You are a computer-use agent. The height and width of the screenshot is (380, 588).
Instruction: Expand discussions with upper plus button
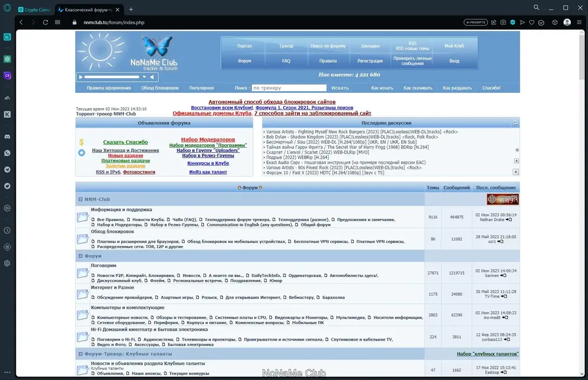[516, 161]
